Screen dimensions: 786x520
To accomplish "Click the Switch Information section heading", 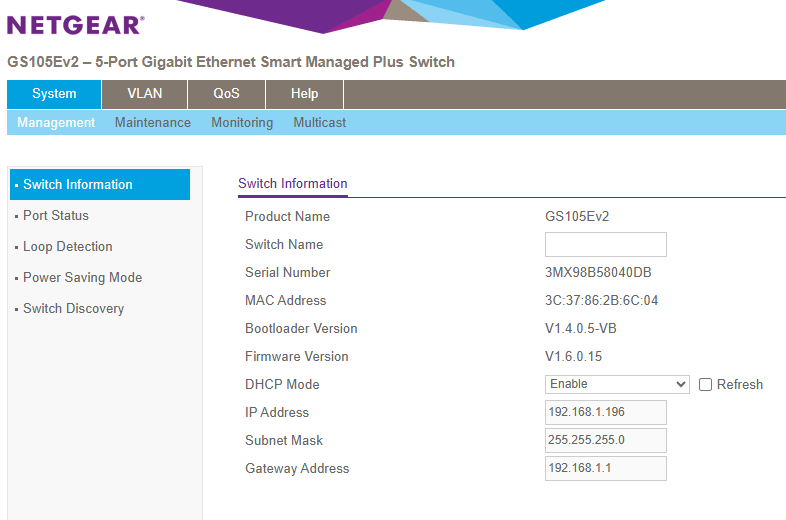I will click(293, 184).
